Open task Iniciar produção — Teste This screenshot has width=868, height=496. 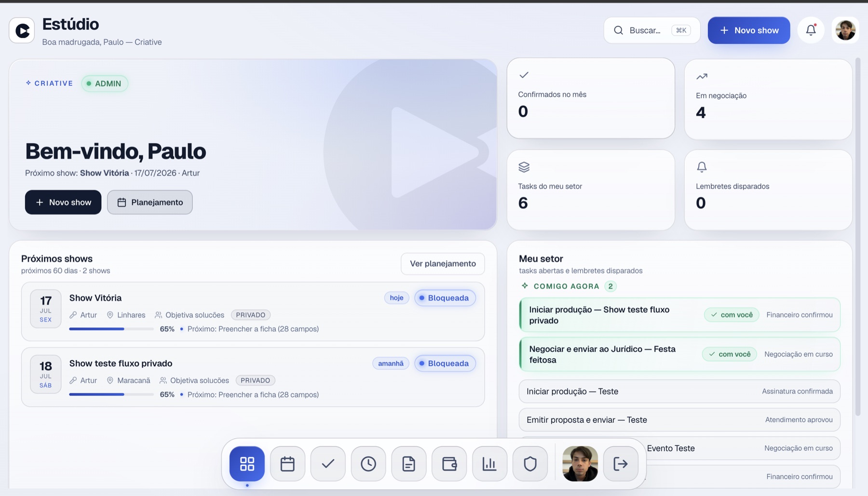pyautogui.click(x=679, y=391)
